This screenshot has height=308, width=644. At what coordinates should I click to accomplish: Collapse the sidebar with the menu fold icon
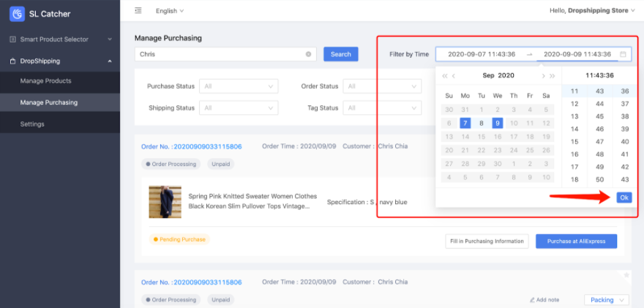tap(138, 11)
